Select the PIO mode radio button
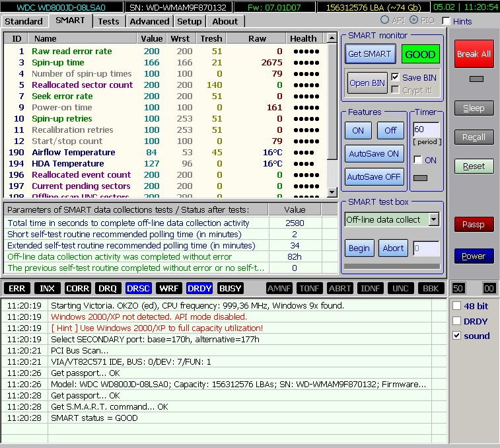The width and height of the screenshot is (500, 448). [x=413, y=20]
